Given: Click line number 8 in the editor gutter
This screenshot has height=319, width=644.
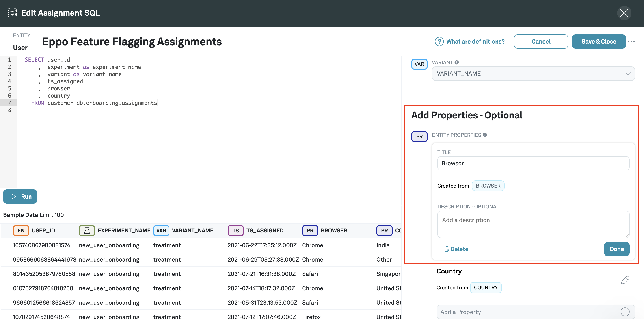Looking at the screenshot, I should point(9,110).
